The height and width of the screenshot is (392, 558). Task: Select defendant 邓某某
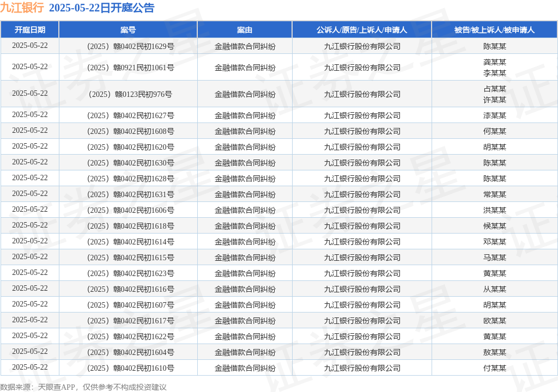[x=495, y=242]
